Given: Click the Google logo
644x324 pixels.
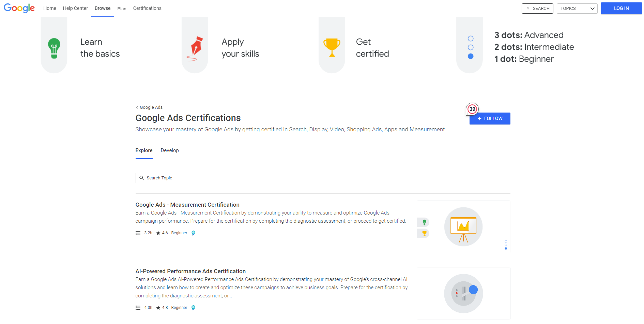Looking at the screenshot, I should 19,8.
